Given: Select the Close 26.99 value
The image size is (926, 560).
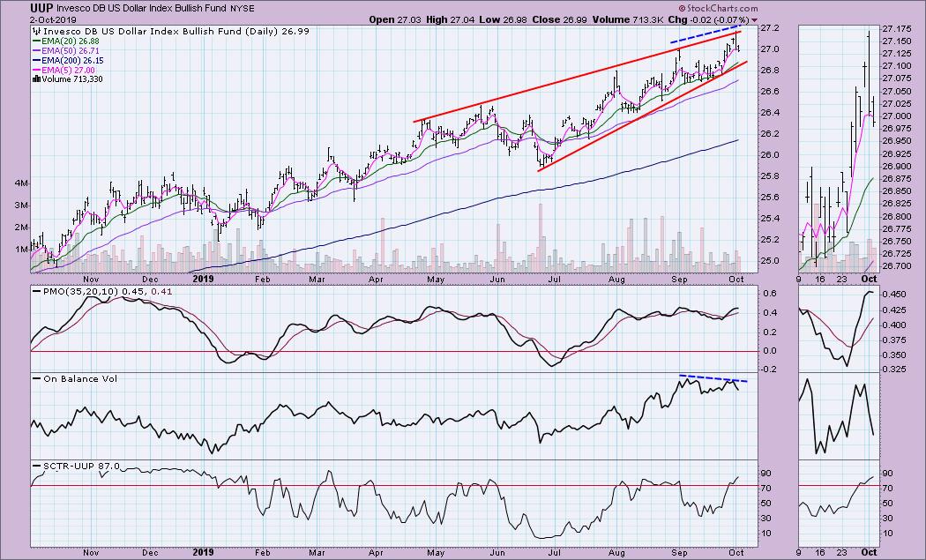Looking at the screenshot, I should coord(560,19).
